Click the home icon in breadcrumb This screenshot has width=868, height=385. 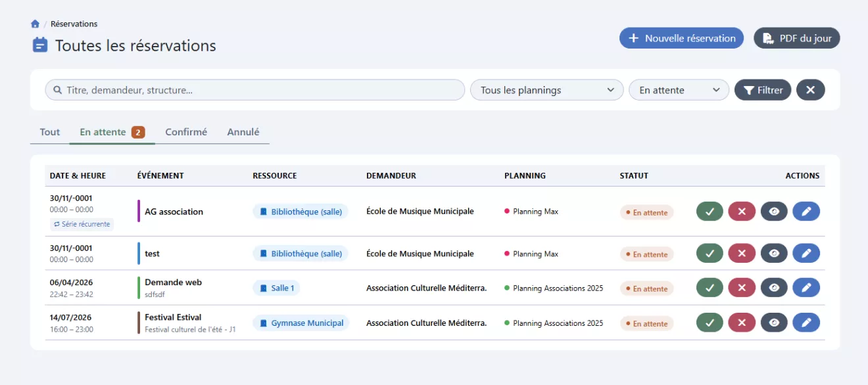35,24
